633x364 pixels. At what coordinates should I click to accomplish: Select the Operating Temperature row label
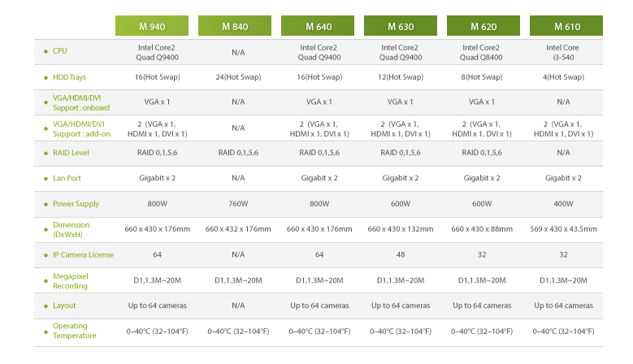[74, 331]
